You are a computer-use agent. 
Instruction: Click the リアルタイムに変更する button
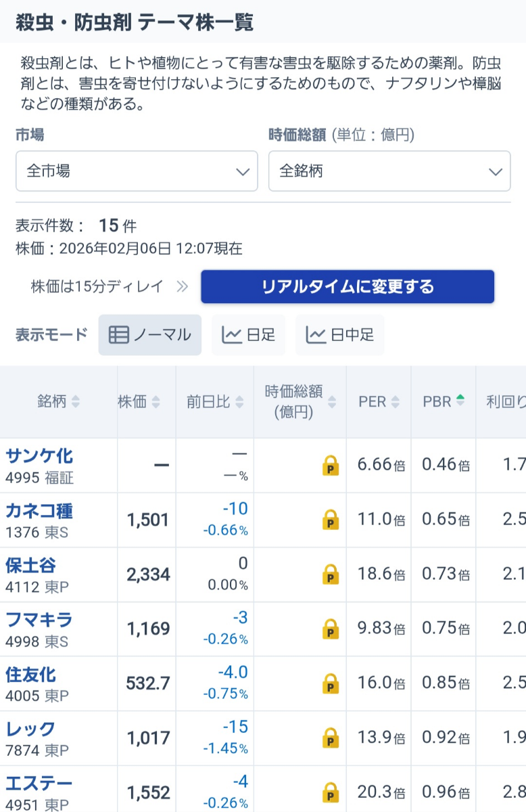[347, 286]
